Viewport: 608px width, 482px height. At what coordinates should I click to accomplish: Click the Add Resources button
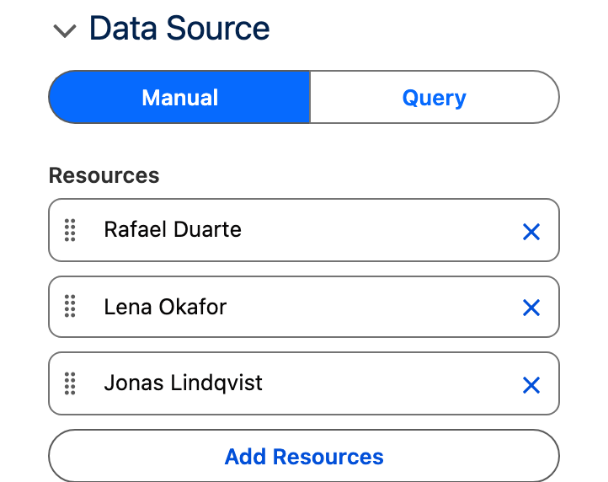(304, 456)
